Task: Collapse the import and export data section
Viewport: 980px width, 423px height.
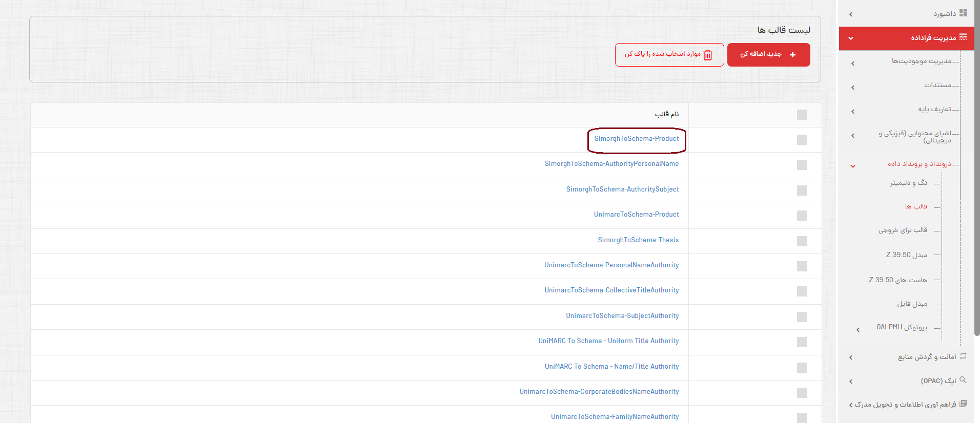Action: [x=853, y=166]
